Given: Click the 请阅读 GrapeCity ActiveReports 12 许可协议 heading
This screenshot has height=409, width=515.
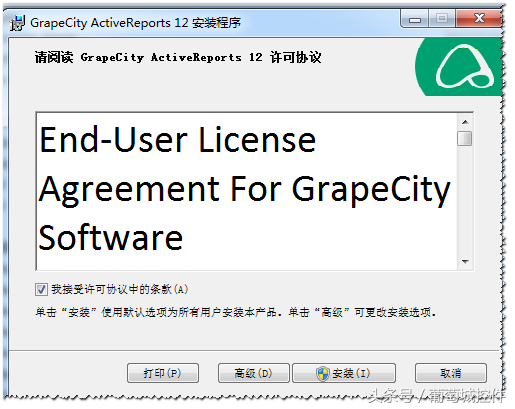Looking at the screenshot, I should [x=178, y=57].
